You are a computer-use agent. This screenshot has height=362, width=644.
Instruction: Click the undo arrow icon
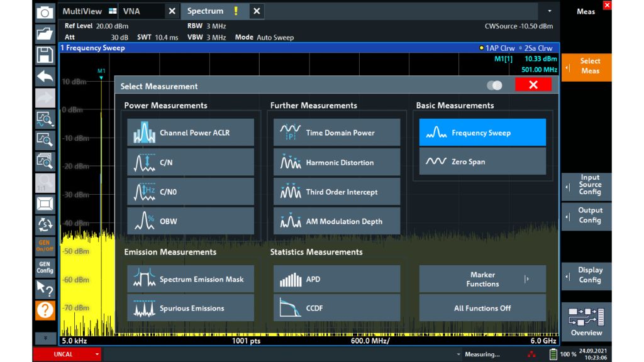coord(45,76)
